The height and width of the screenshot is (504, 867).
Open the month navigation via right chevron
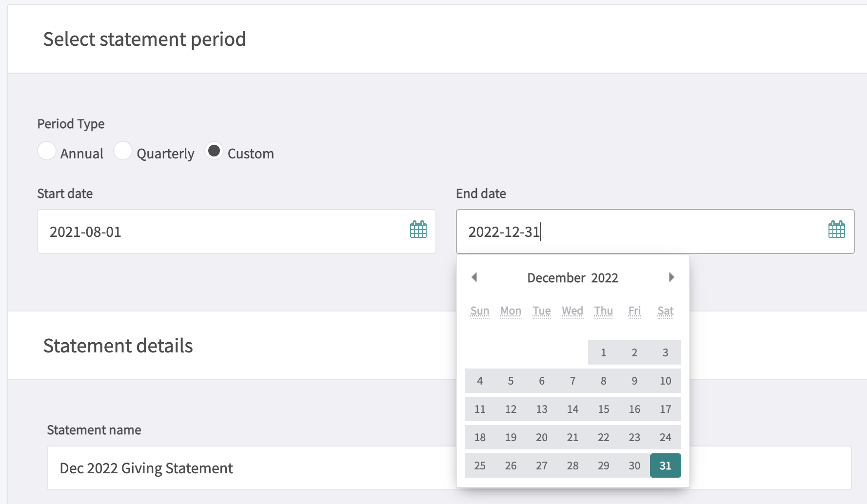click(671, 277)
